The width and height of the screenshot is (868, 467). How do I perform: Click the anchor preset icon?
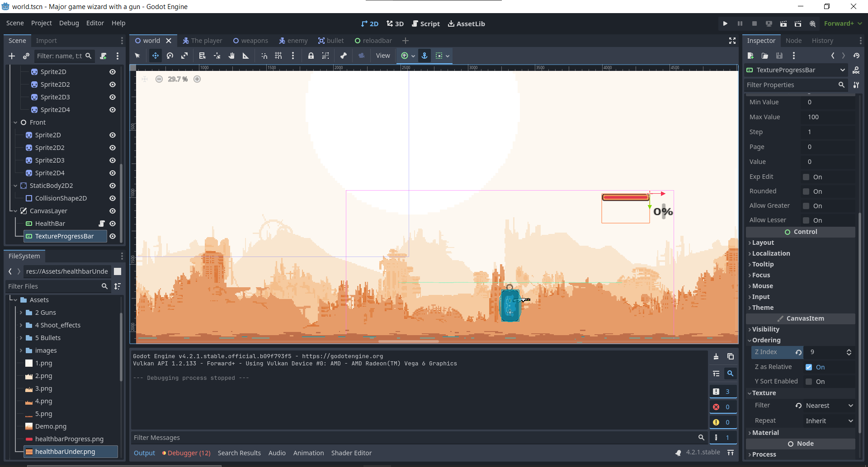tap(425, 56)
